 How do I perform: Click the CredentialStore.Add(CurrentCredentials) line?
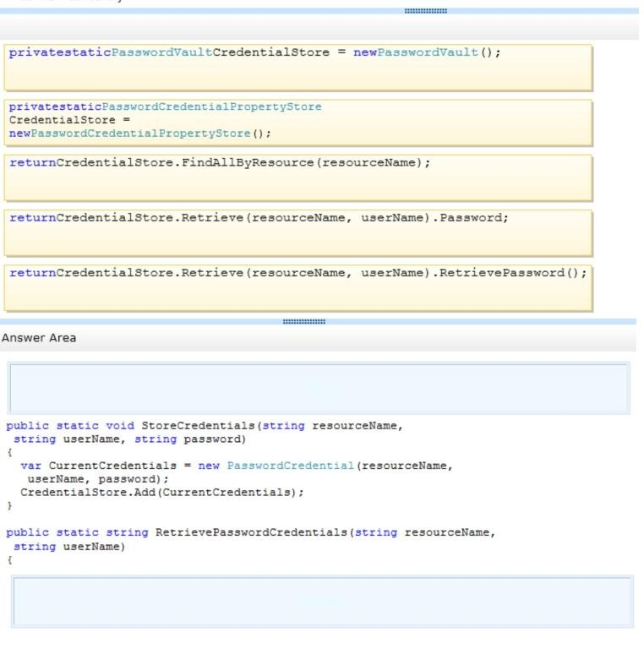(161, 492)
